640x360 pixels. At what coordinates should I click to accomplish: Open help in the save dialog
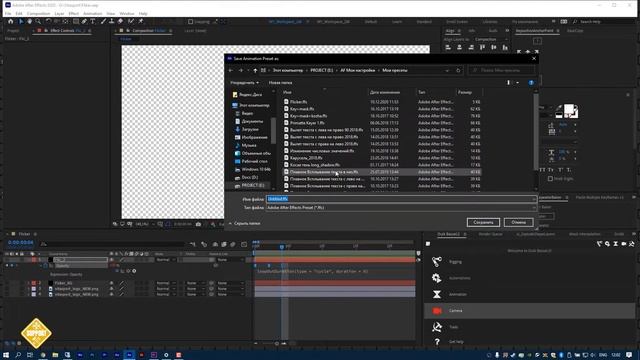[531, 82]
